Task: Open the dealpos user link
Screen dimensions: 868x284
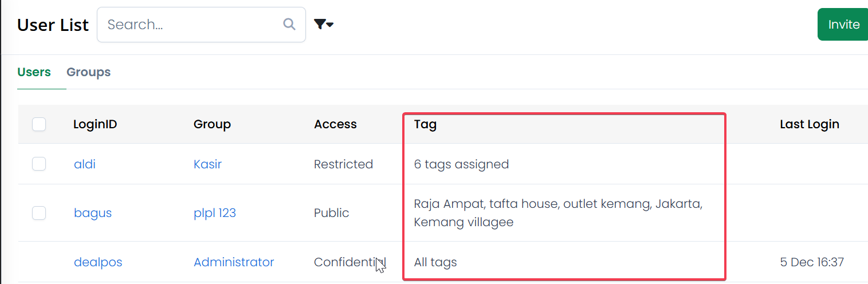Action: [98, 262]
